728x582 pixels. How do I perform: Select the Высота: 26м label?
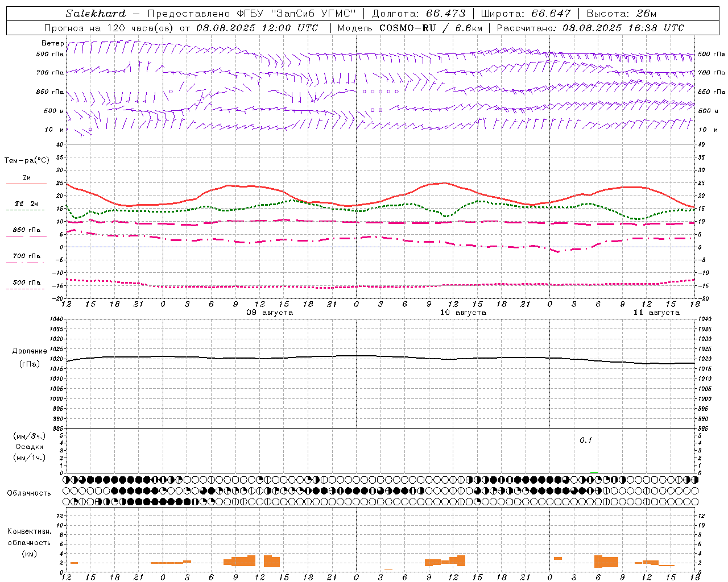tap(621, 14)
